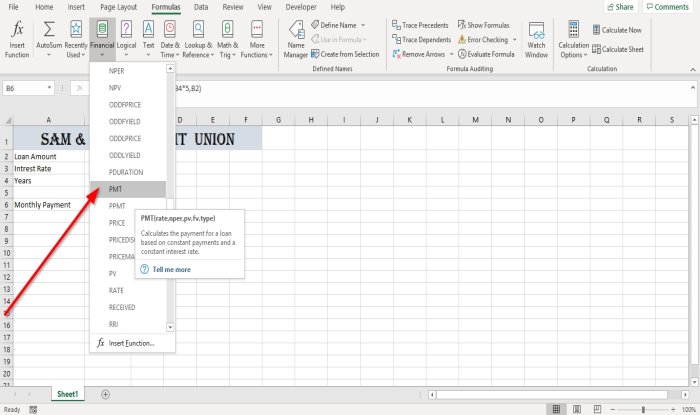Expand the formula bar

point(693,87)
